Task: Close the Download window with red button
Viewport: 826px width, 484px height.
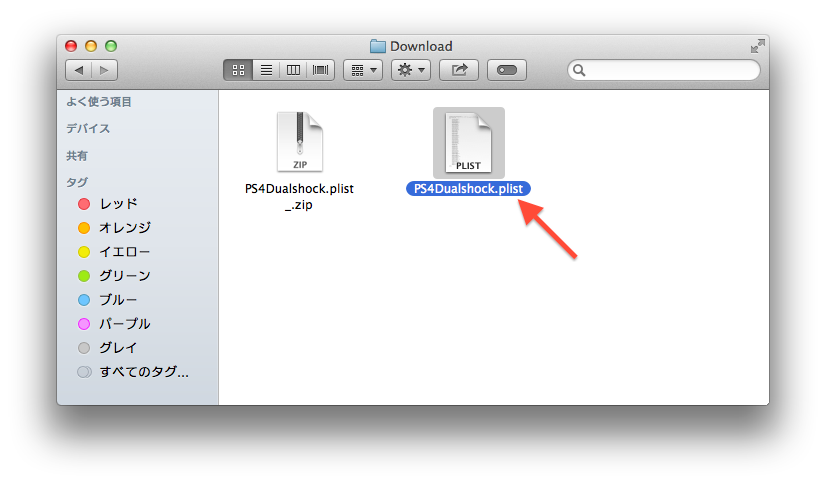Action: [71, 46]
